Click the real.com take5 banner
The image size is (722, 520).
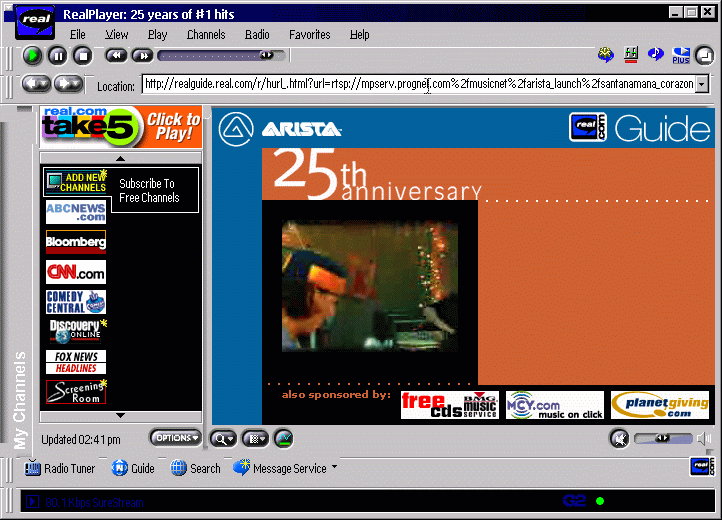coord(121,127)
